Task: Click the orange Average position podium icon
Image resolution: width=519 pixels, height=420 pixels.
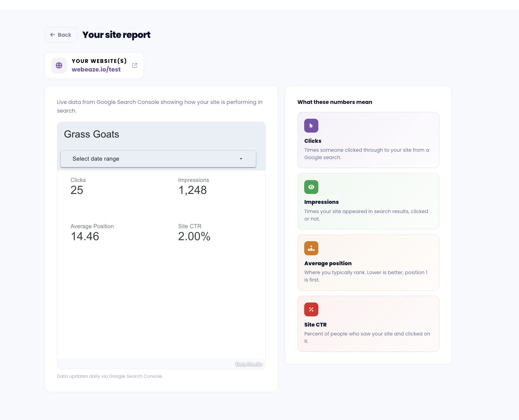Action: pos(311,248)
